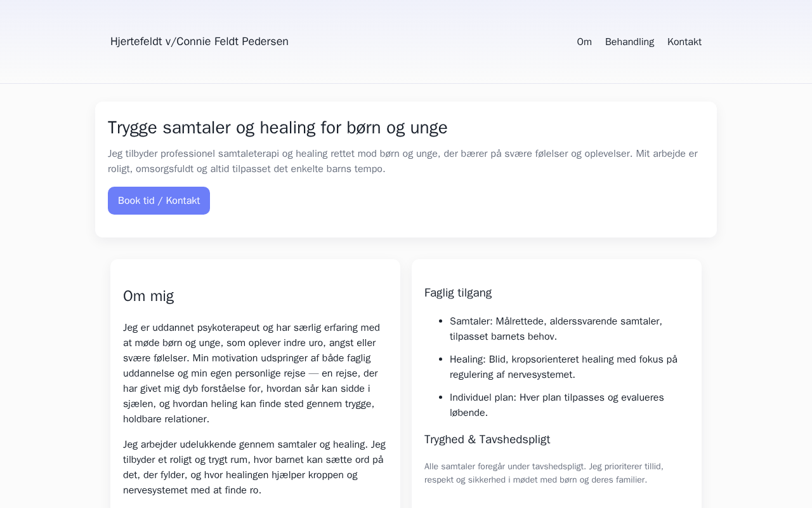812x508 pixels.
Task: Click the Hjertefeldt v/Connie Feldt Pedersen site title
Action: tap(199, 42)
